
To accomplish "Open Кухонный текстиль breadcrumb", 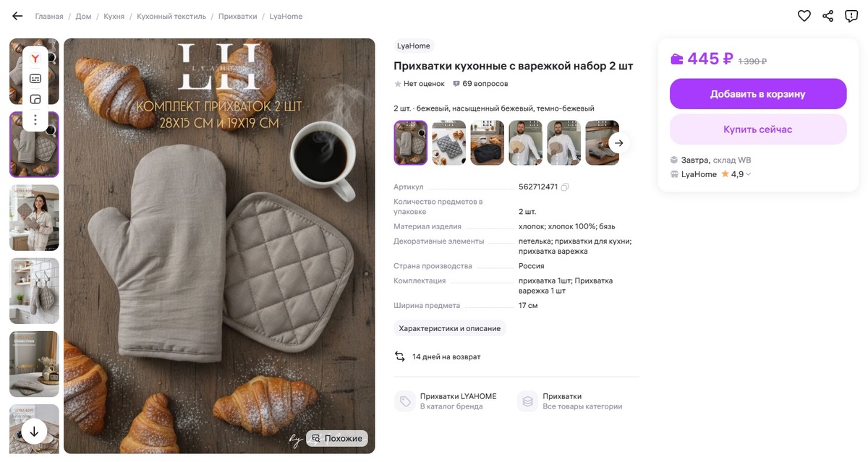I will [171, 16].
